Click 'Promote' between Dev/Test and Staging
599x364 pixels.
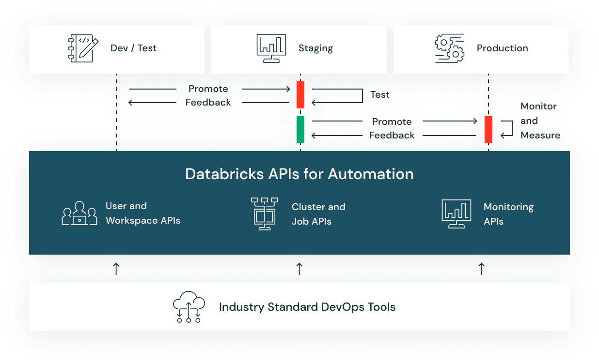point(208,89)
